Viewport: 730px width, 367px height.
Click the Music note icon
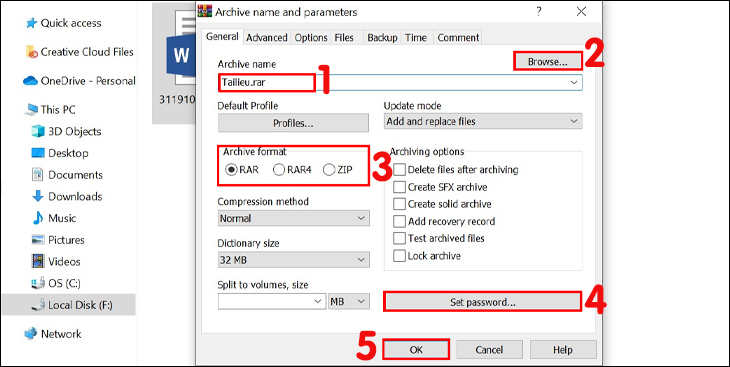point(38,218)
